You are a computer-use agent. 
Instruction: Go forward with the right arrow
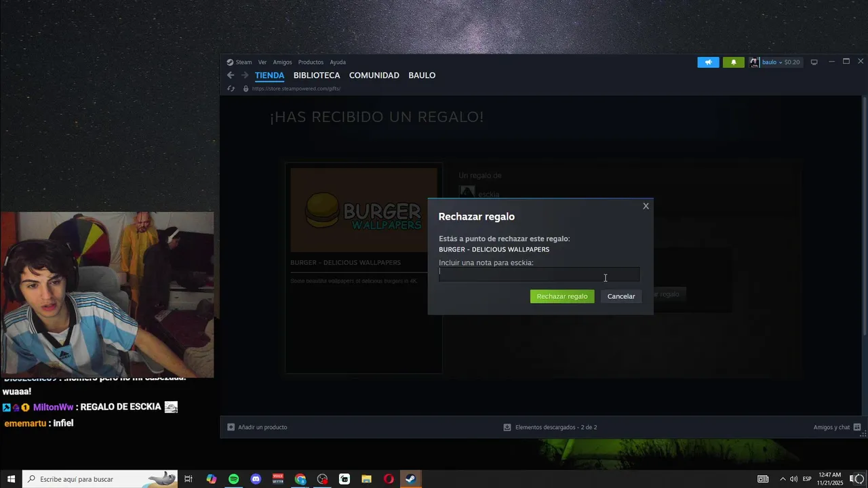coord(245,75)
